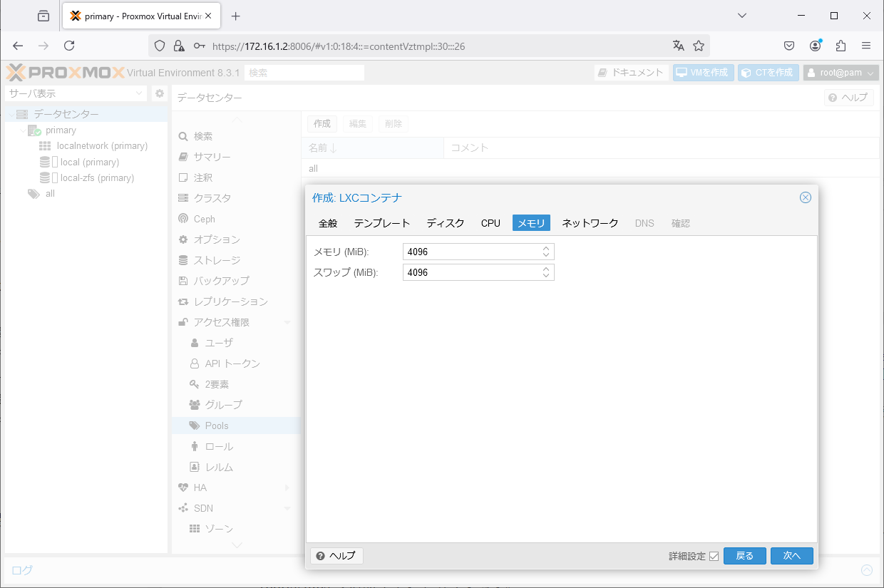Open a new browser tab
The image size is (884, 588).
[x=236, y=16]
